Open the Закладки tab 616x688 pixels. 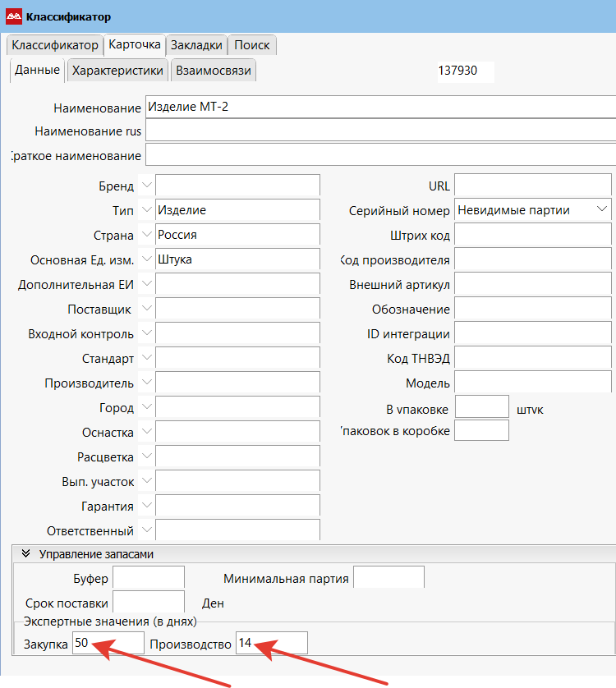pos(196,45)
